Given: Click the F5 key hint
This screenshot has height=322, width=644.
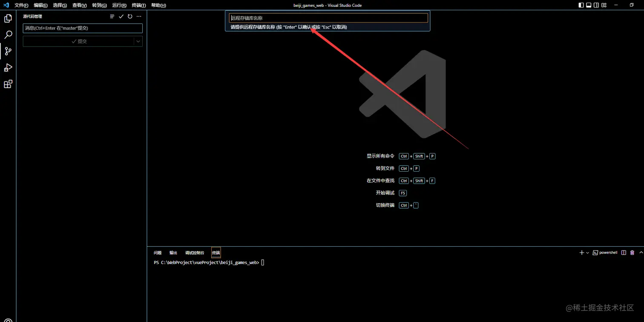Looking at the screenshot, I should [403, 193].
